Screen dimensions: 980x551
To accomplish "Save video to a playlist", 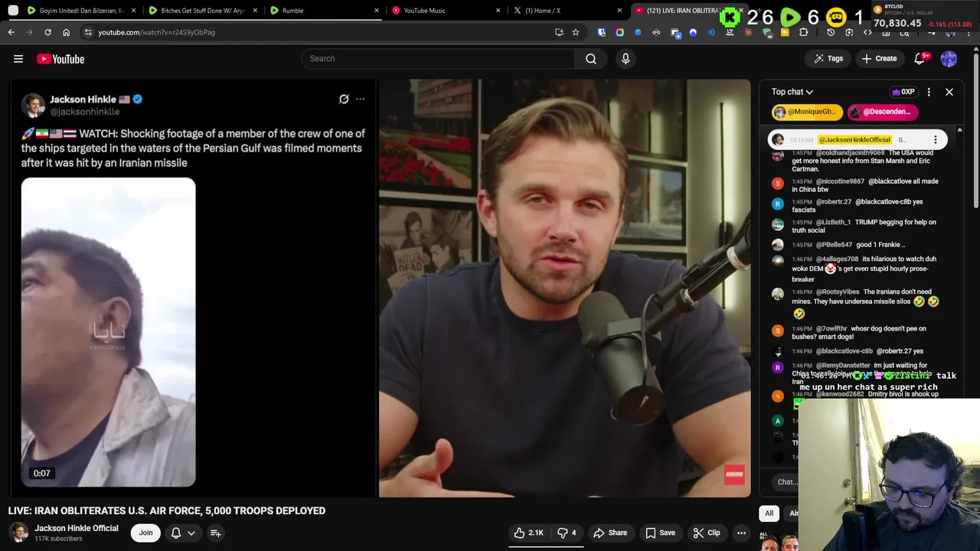I will (660, 533).
